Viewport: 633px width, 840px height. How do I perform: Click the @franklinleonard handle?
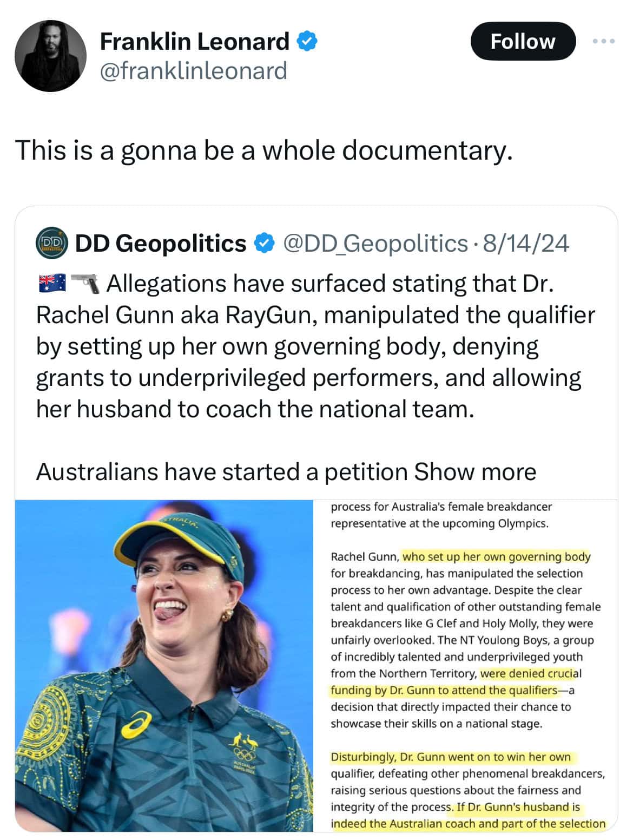coord(194,70)
